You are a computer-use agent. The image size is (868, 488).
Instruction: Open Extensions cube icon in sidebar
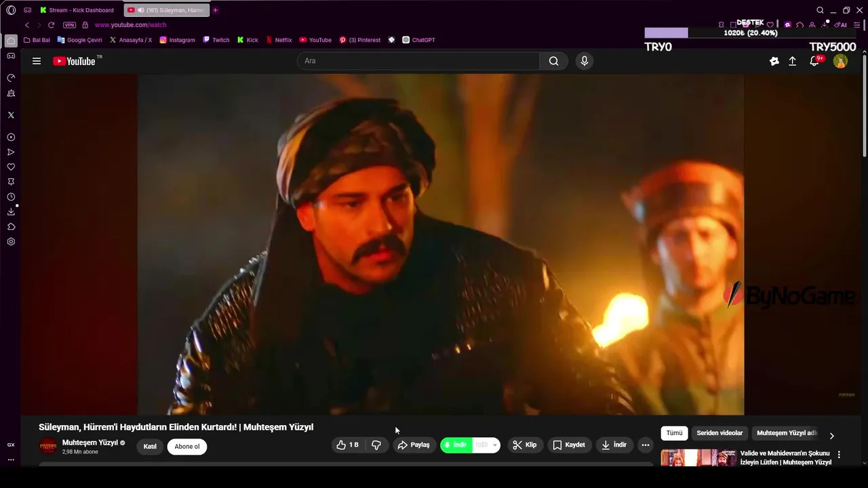(11, 227)
